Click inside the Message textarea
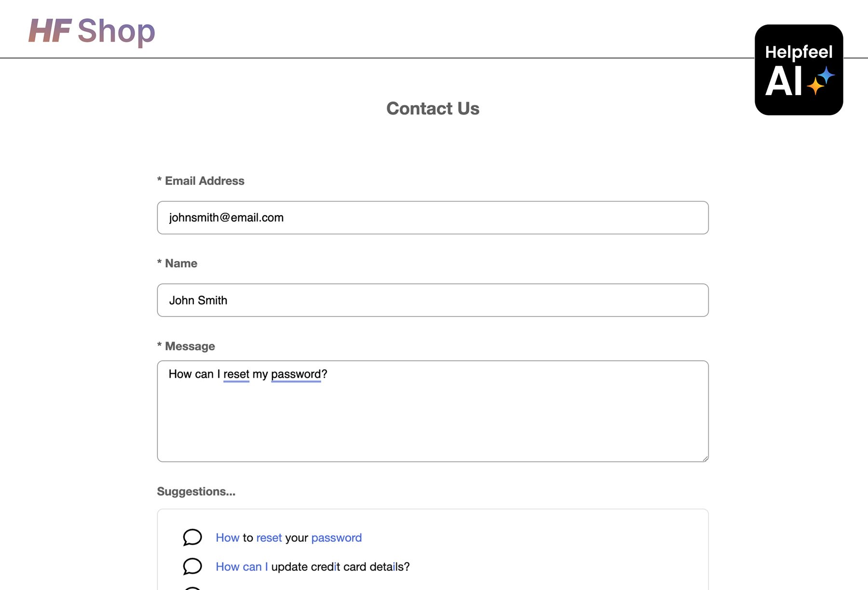Viewport: 868px width, 590px height. (x=432, y=415)
